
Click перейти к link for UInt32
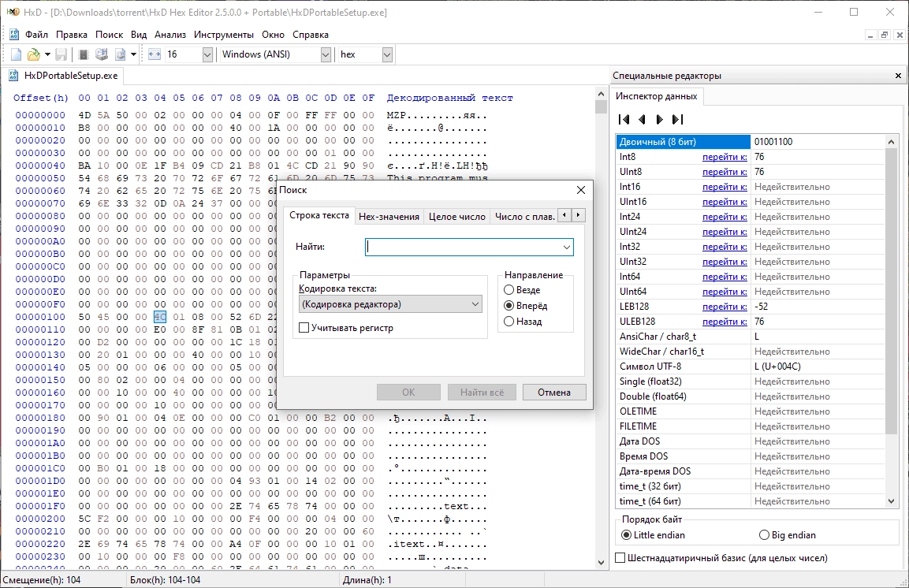(725, 262)
